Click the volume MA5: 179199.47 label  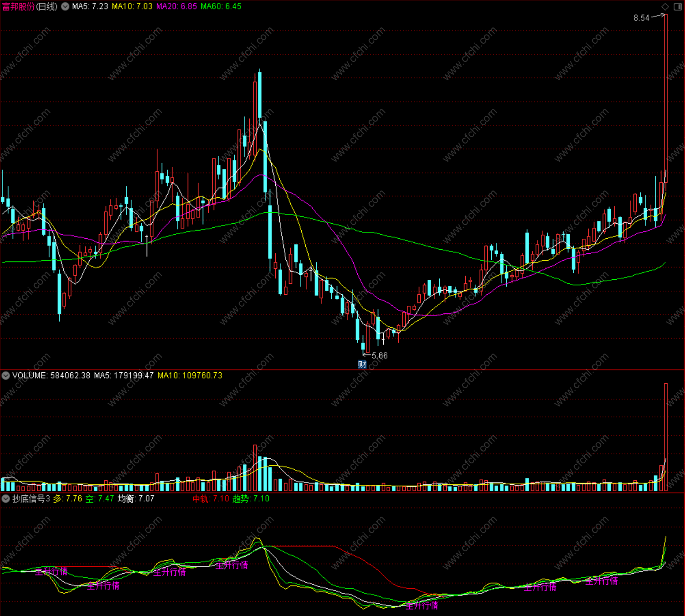124,375
